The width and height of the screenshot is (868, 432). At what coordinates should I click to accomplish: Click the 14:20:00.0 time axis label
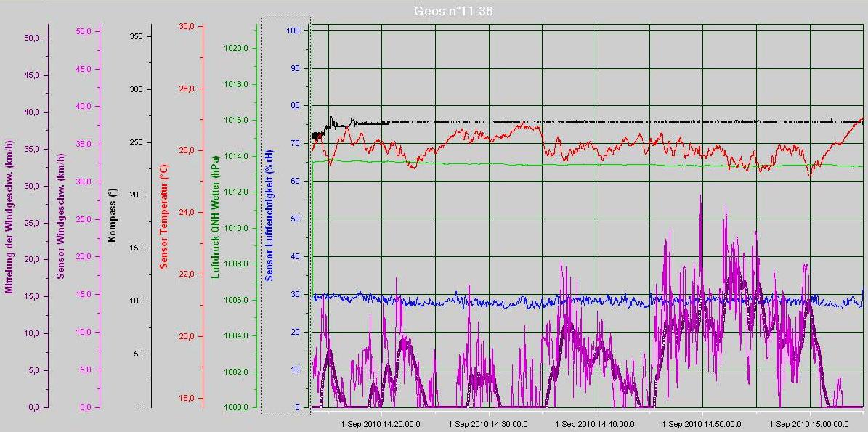pos(381,424)
